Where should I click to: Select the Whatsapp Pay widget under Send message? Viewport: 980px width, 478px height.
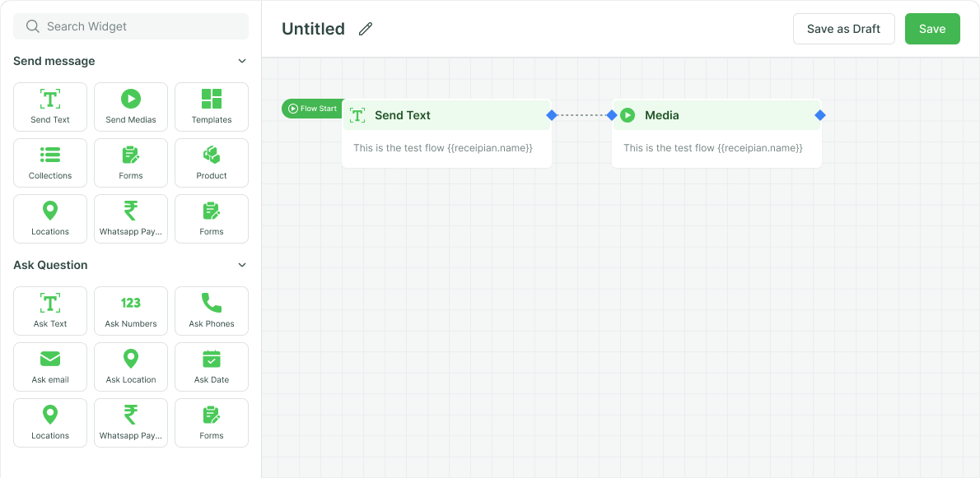130,219
